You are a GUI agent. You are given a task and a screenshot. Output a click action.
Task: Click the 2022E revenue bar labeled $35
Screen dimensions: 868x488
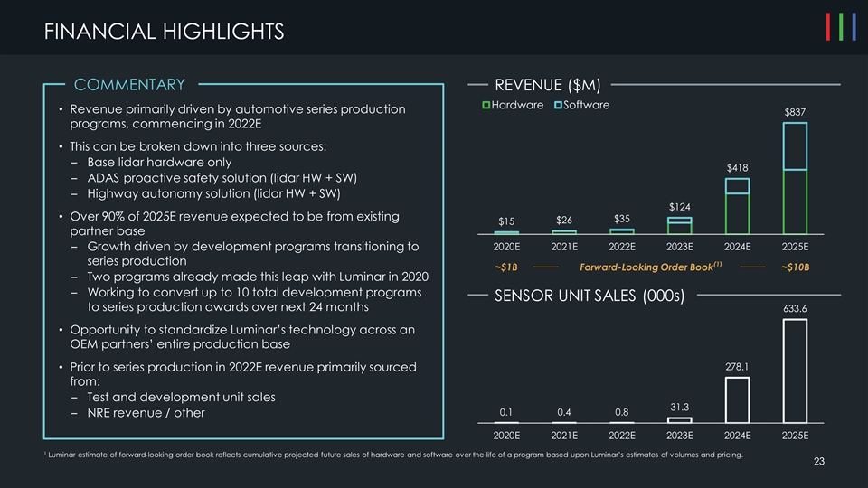[x=622, y=230]
